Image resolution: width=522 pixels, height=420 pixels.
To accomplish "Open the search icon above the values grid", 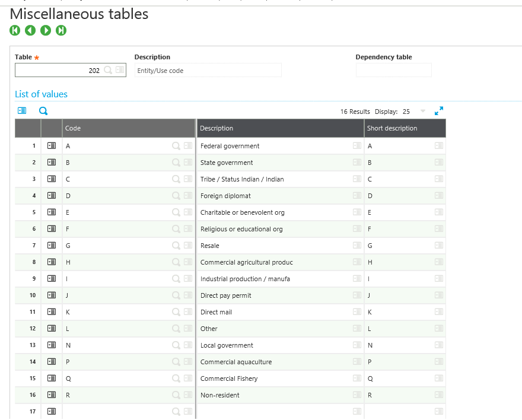I will click(43, 111).
